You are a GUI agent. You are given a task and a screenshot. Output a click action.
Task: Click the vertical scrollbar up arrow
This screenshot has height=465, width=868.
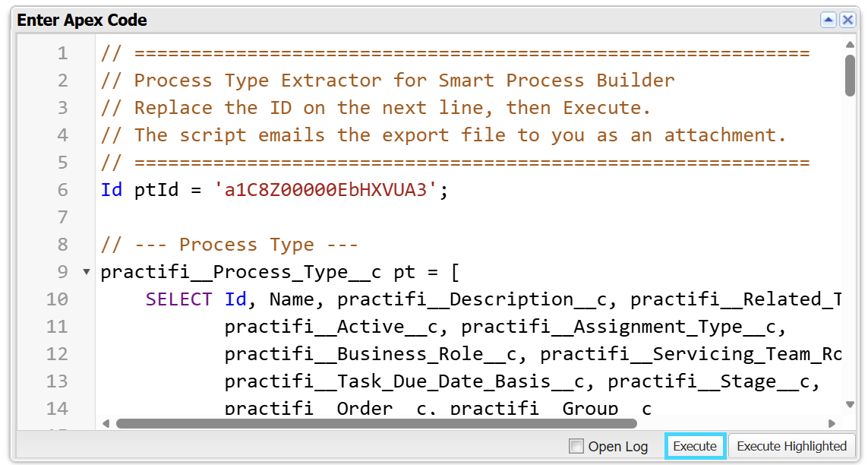851,44
